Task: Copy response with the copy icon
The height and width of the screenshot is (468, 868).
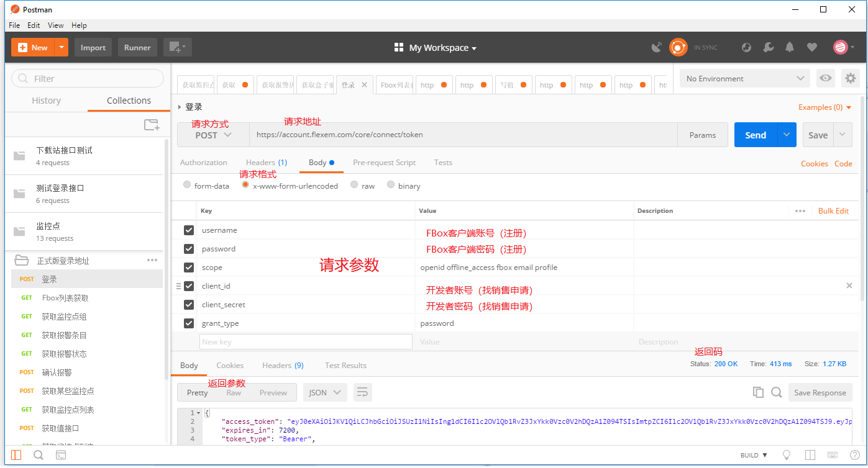Action: (757, 392)
